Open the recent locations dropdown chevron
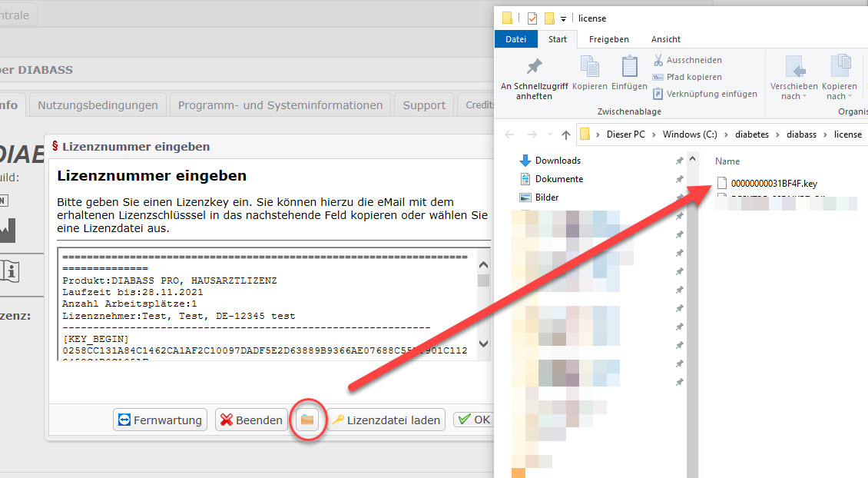 pyautogui.click(x=550, y=134)
